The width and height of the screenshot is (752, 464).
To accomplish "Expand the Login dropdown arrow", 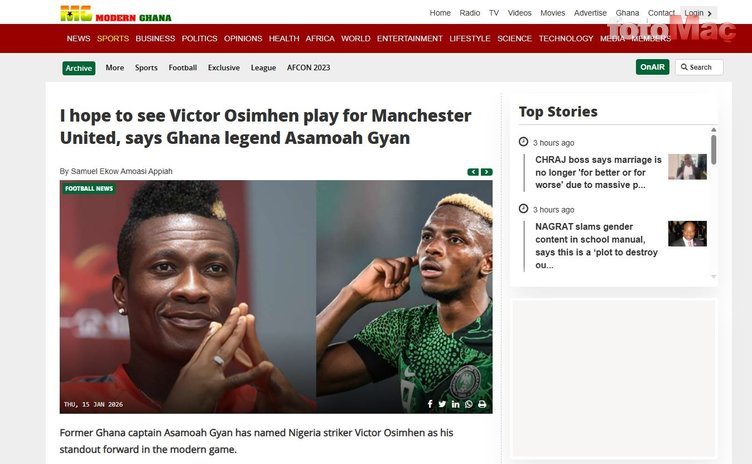I will (x=711, y=13).
